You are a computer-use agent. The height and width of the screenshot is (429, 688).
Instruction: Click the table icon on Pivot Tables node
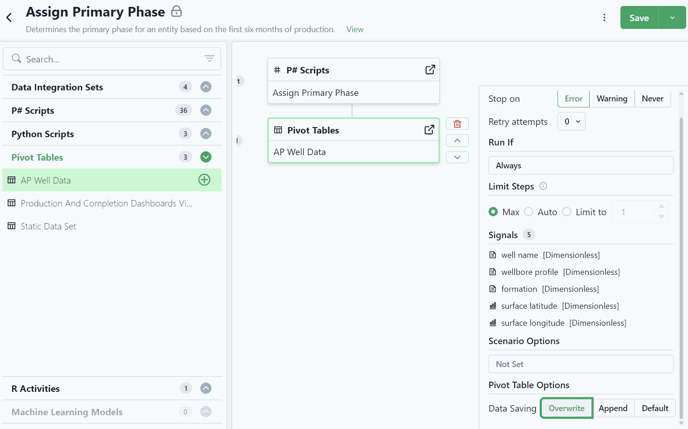tap(278, 130)
